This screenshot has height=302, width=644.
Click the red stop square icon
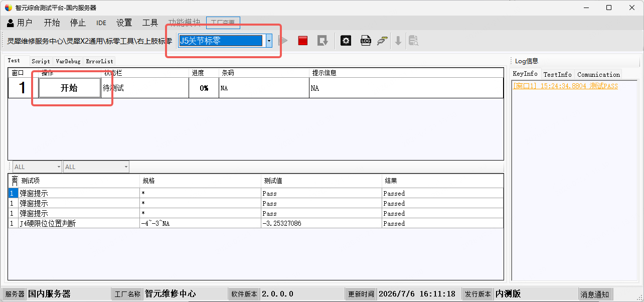tap(302, 41)
